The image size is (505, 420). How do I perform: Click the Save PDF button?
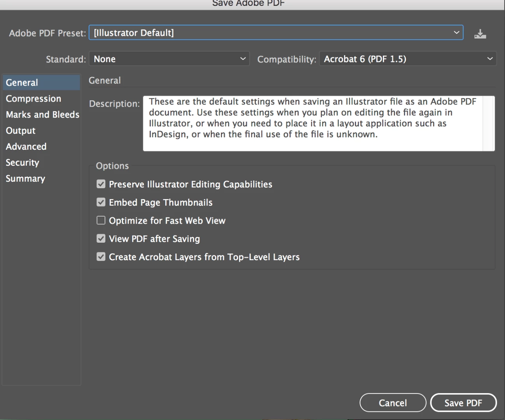[x=463, y=402]
